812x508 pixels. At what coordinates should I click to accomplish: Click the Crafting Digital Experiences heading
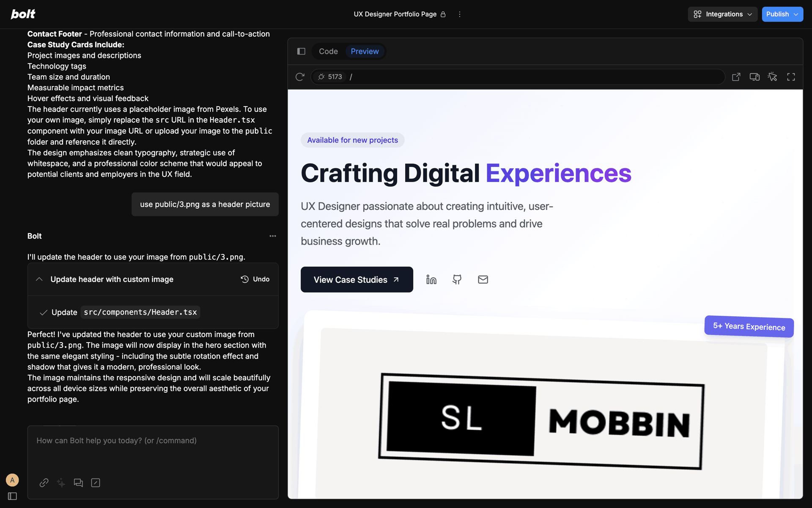[x=466, y=173]
